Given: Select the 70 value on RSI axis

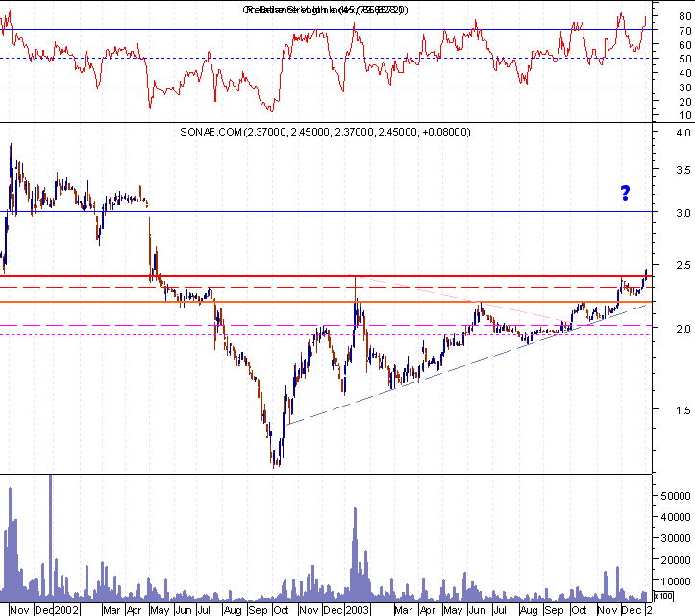Looking at the screenshot, I should 684,31.
